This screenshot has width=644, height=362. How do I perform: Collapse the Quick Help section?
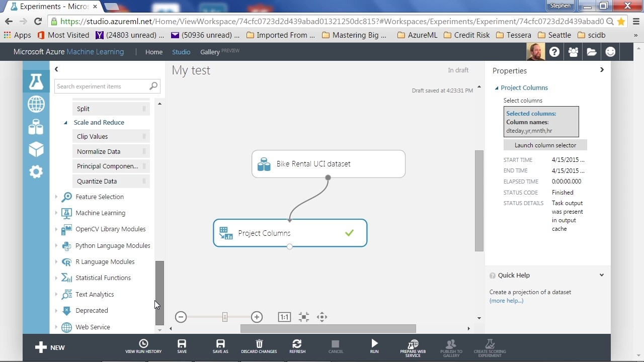602,275
